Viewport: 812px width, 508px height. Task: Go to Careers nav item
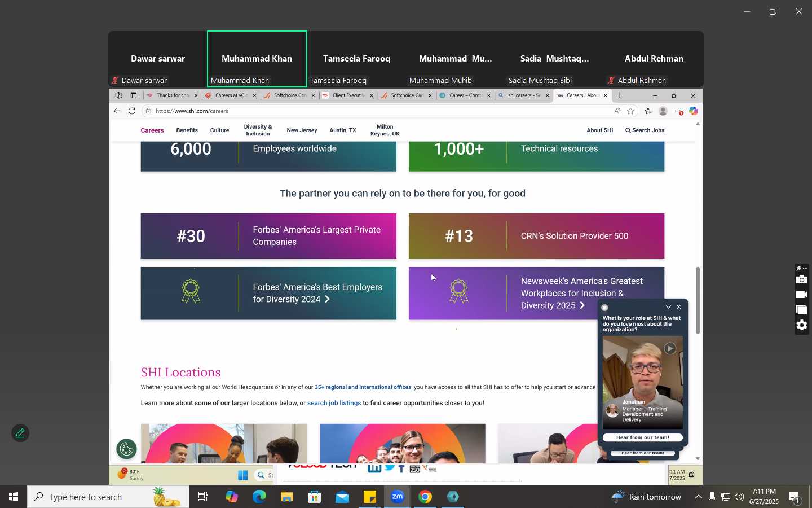click(x=152, y=130)
